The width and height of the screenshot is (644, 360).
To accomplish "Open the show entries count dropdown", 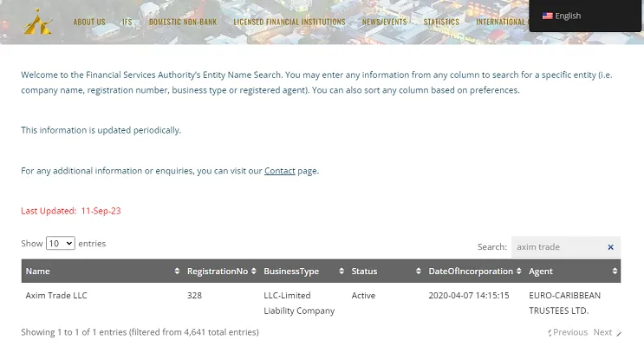I will click(61, 243).
